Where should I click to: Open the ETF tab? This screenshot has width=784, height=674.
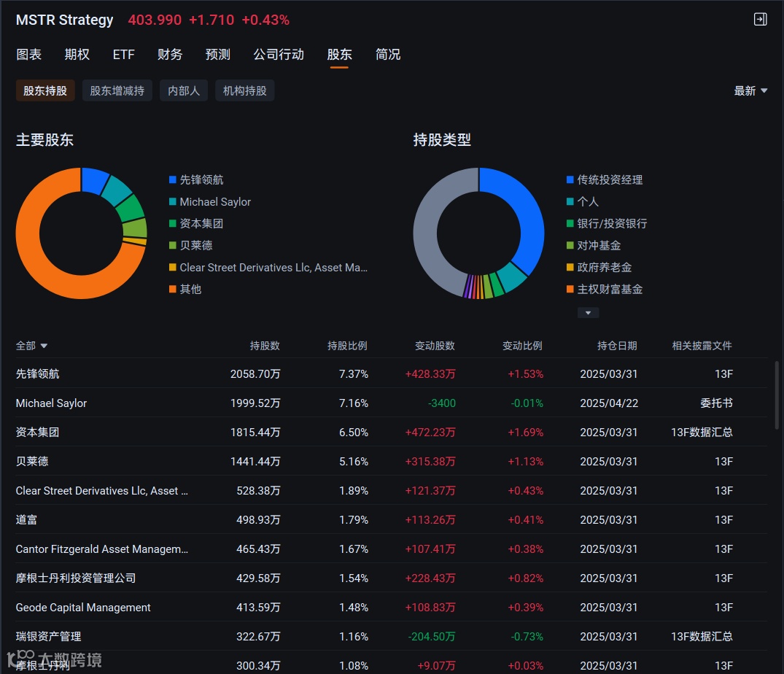click(123, 55)
